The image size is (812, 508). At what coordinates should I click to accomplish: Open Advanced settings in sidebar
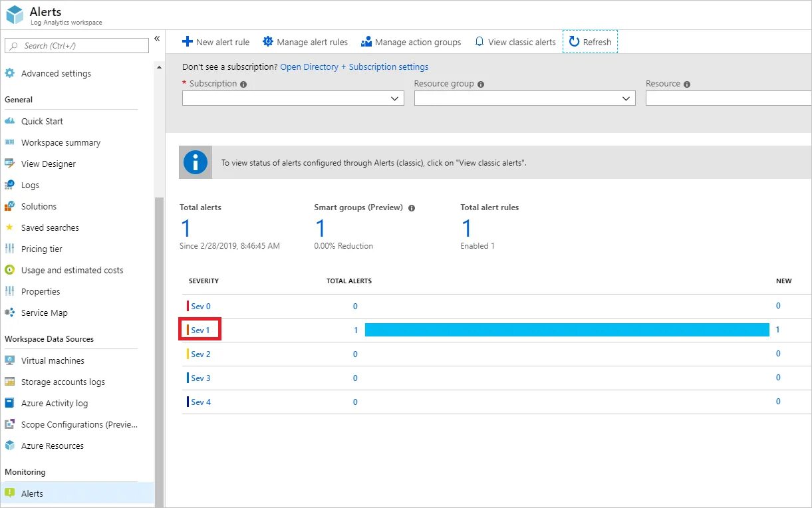[x=56, y=73]
